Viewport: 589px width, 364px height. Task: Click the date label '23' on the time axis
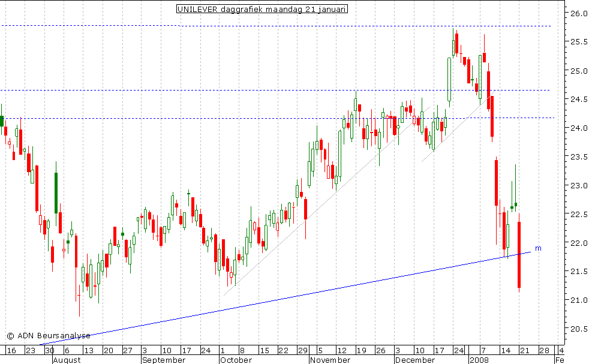[31, 350]
